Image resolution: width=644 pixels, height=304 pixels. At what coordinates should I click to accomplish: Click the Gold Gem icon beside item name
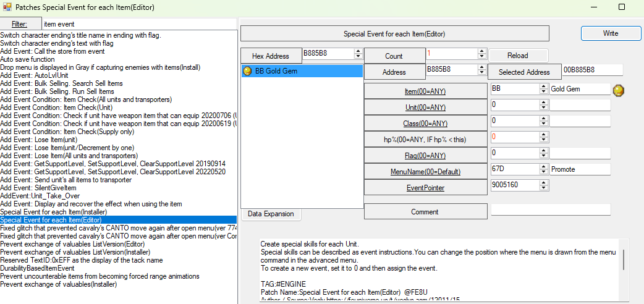(618, 90)
